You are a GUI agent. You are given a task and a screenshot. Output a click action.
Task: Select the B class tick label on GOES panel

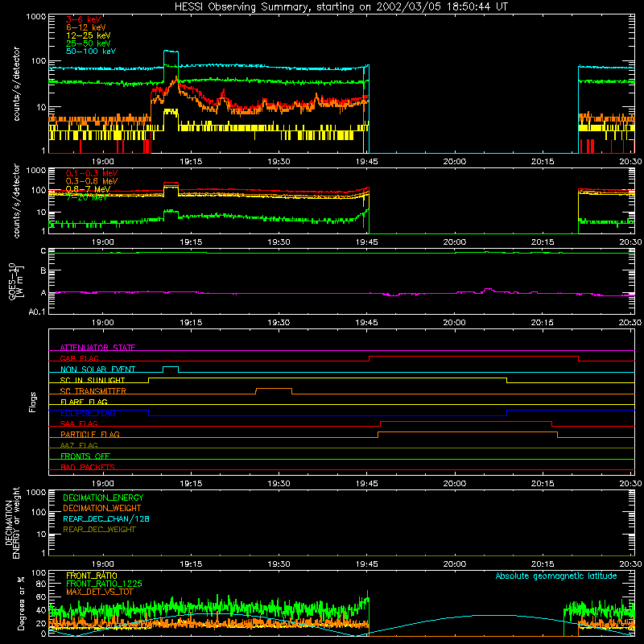[43, 271]
